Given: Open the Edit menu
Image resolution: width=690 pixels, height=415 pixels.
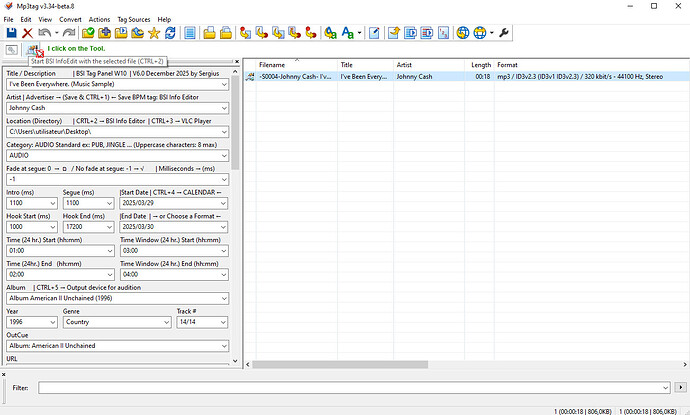Looking at the screenshot, I should (26, 19).
